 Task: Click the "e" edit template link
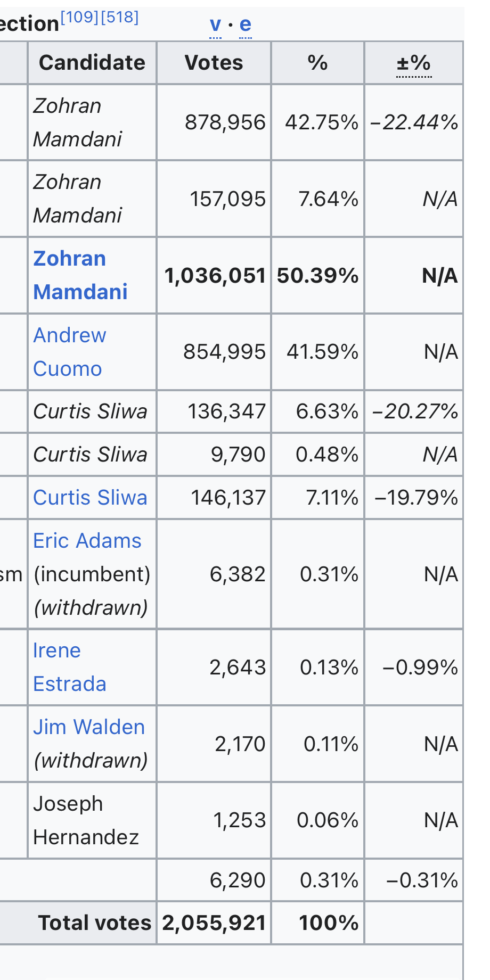[x=245, y=24]
